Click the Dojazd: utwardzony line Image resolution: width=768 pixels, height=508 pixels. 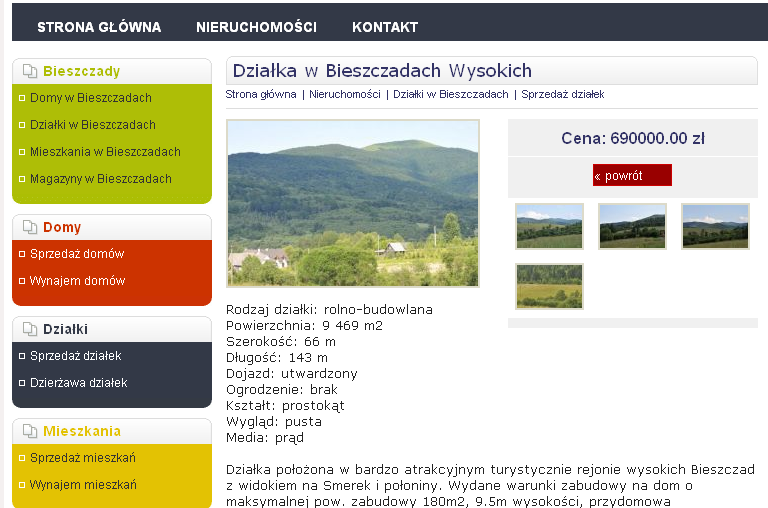[292, 374]
